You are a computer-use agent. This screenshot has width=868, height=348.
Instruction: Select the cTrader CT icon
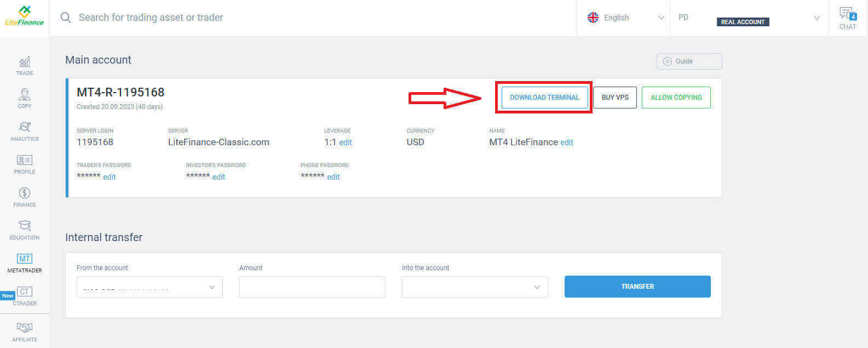pos(25,292)
